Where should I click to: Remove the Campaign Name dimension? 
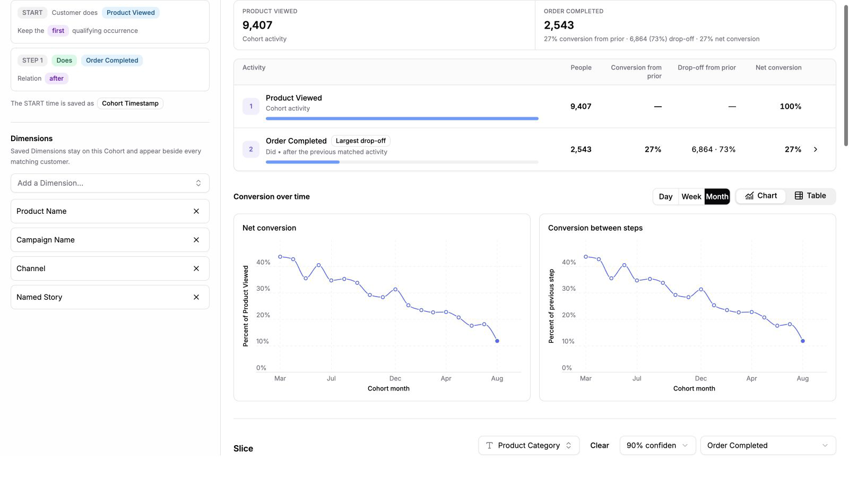(x=196, y=240)
